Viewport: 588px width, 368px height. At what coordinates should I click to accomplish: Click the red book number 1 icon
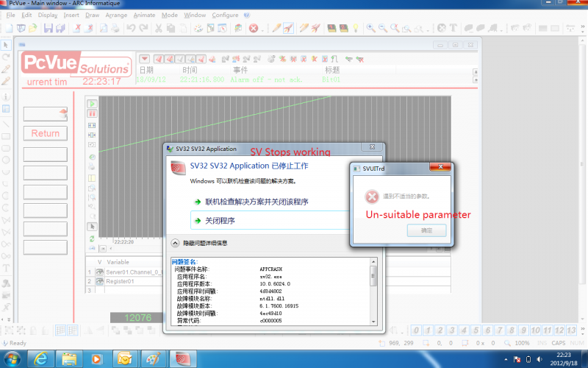331,28
